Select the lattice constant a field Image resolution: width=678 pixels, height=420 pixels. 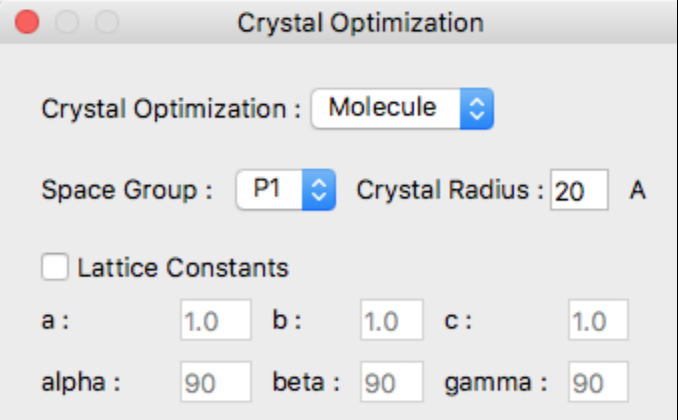click(x=216, y=322)
